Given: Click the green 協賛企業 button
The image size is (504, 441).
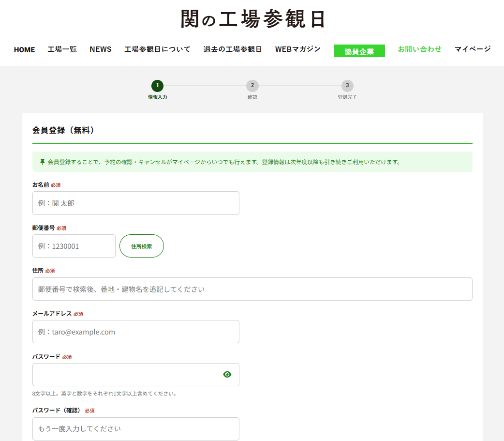Looking at the screenshot, I should (359, 51).
